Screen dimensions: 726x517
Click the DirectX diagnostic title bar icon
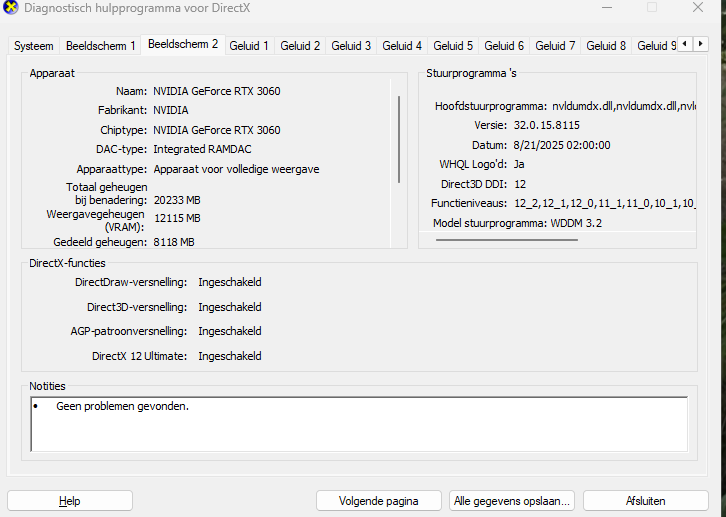point(11,7)
